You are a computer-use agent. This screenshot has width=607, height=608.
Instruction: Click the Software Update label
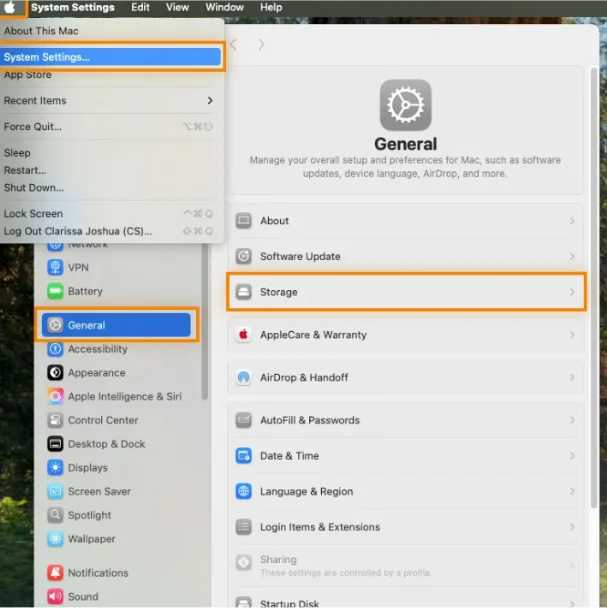300,256
